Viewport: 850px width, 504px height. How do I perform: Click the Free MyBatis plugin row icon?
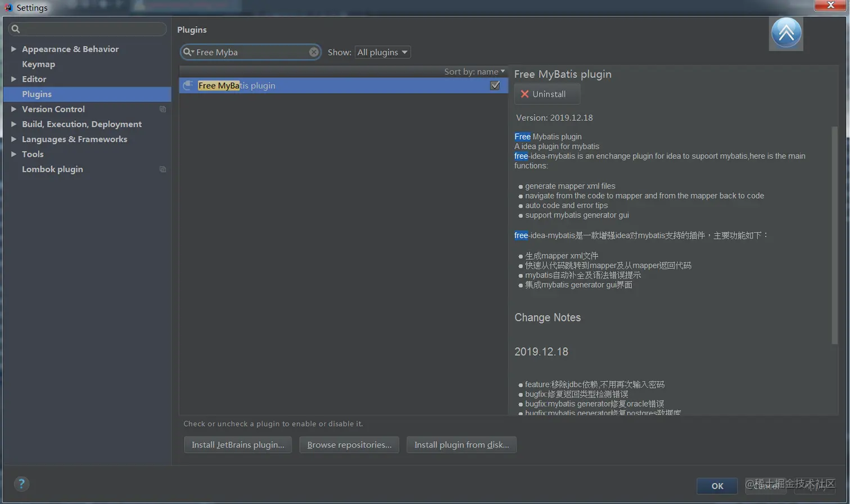pos(188,85)
